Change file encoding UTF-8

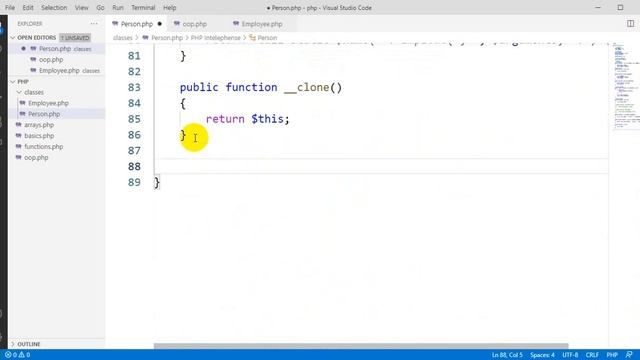pos(570,355)
